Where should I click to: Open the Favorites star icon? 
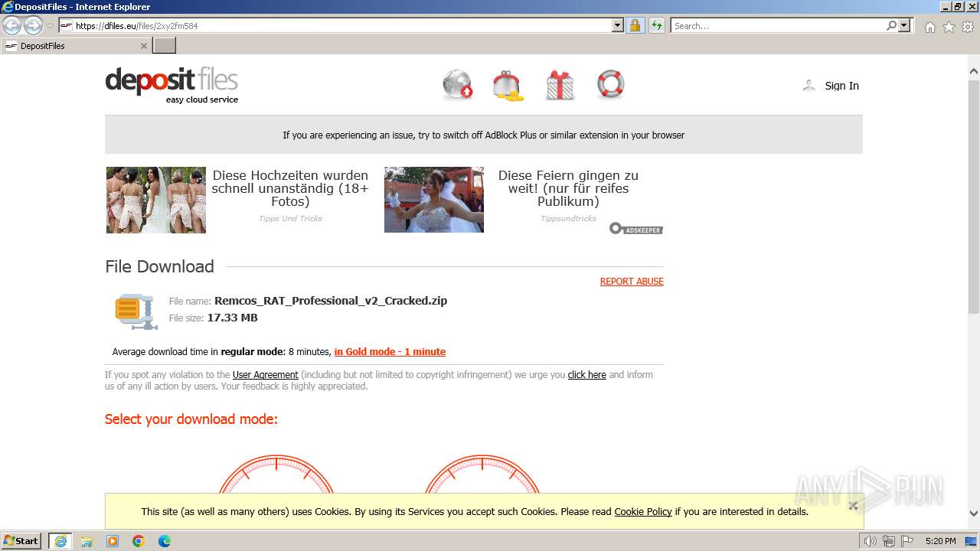click(x=949, y=27)
